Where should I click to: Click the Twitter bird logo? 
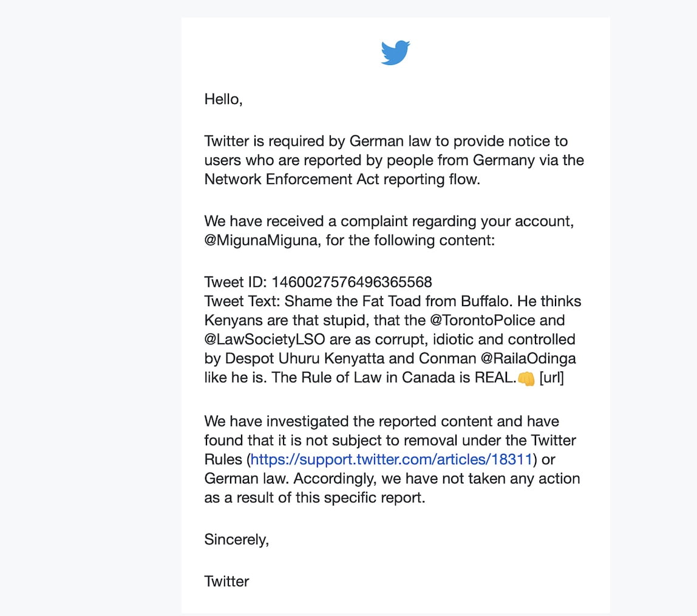[x=395, y=53]
